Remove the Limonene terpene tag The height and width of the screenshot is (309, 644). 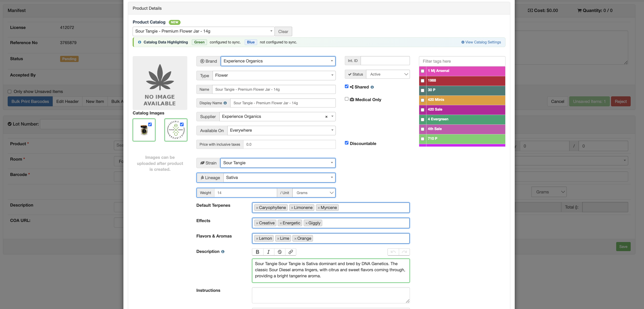pos(292,208)
